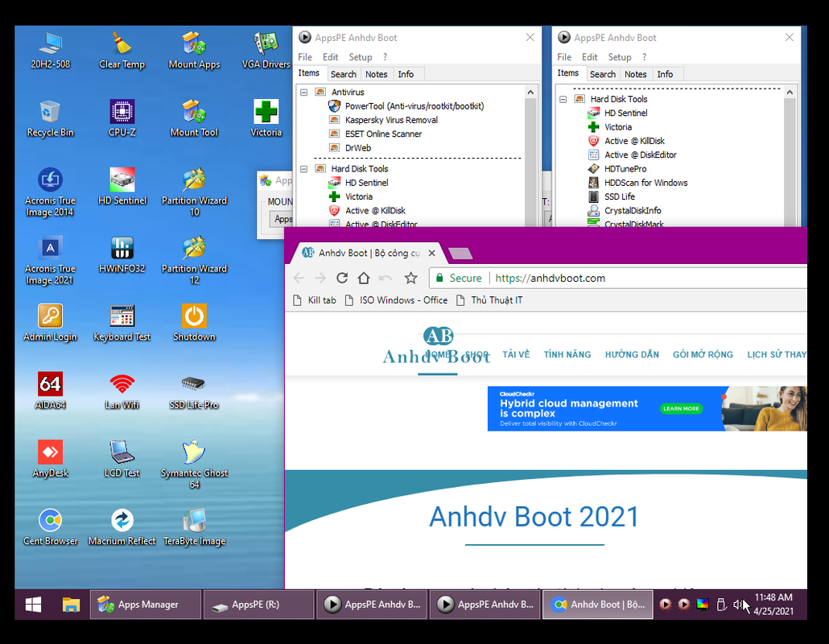Image resolution: width=829 pixels, height=644 pixels.
Task: Open the 20H2-508 desktop icon
Action: (50, 50)
